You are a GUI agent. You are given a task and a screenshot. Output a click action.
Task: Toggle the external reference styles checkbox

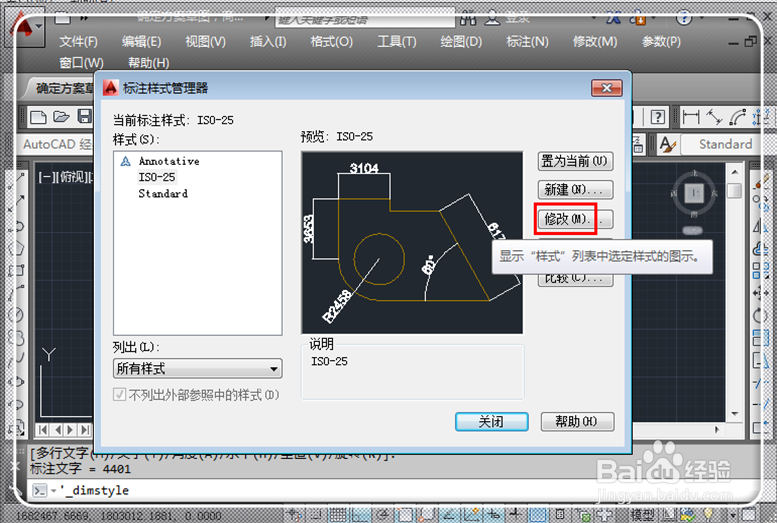point(119,395)
